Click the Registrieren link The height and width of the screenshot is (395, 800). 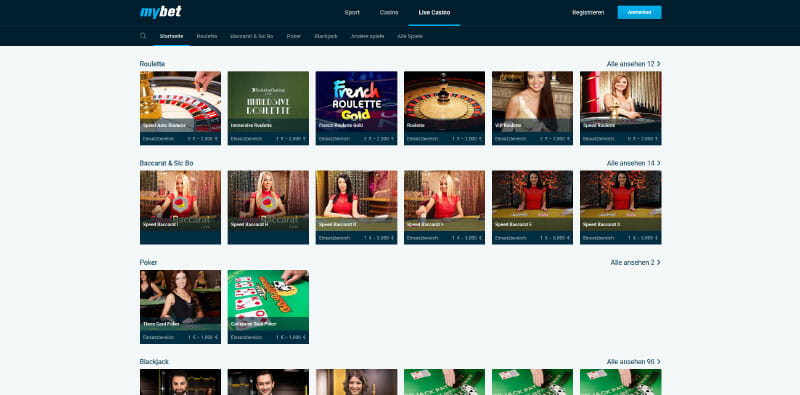(588, 13)
